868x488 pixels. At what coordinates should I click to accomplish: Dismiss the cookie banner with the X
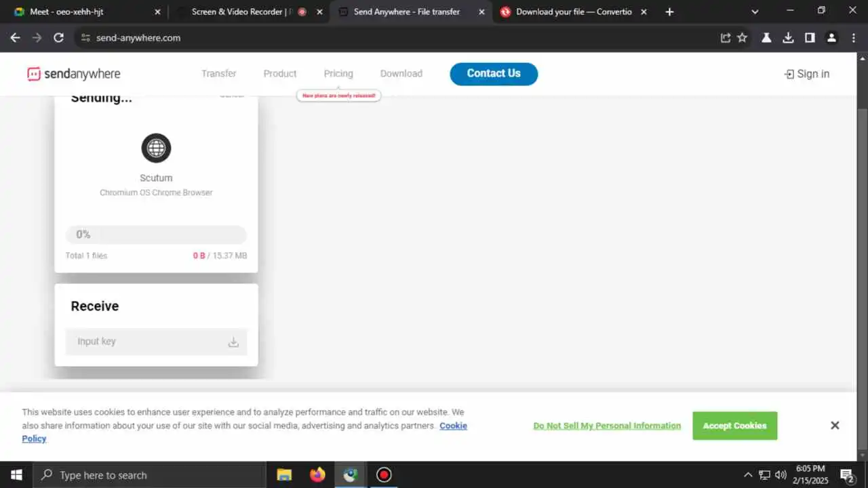click(x=835, y=426)
